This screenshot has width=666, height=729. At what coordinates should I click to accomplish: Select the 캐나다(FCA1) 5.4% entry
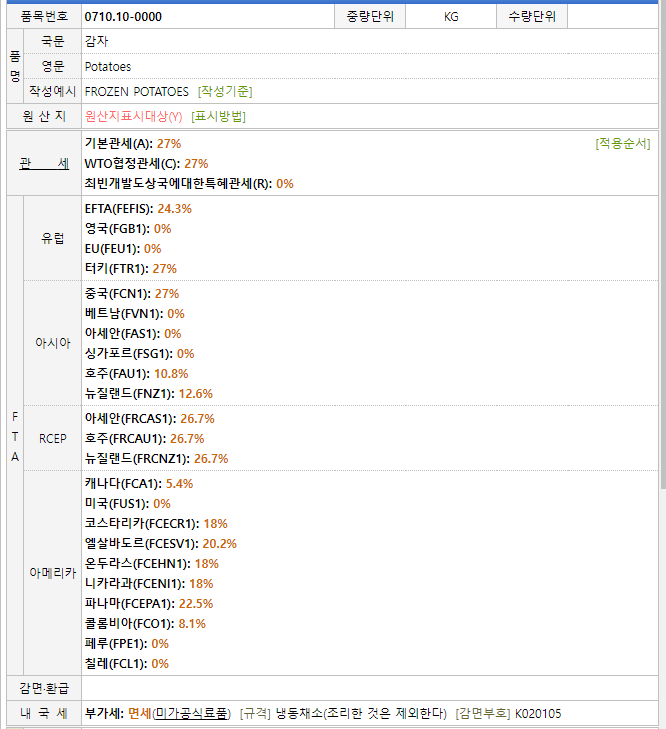(x=139, y=484)
